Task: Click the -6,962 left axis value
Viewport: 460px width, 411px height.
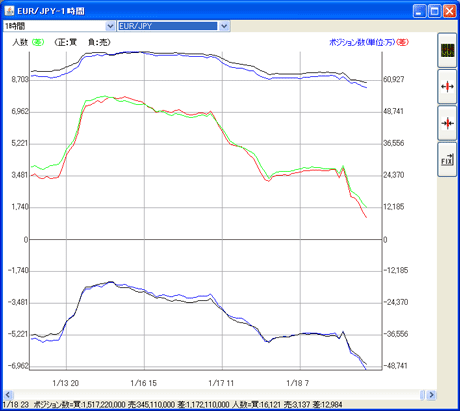Action: (18, 366)
